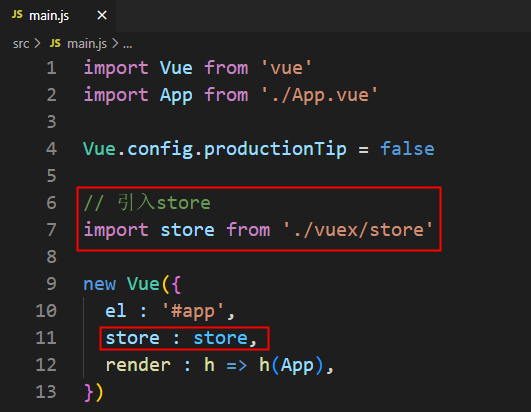Click './vuex/store' import path
This screenshot has height=412, width=531.
coord(358,230)
